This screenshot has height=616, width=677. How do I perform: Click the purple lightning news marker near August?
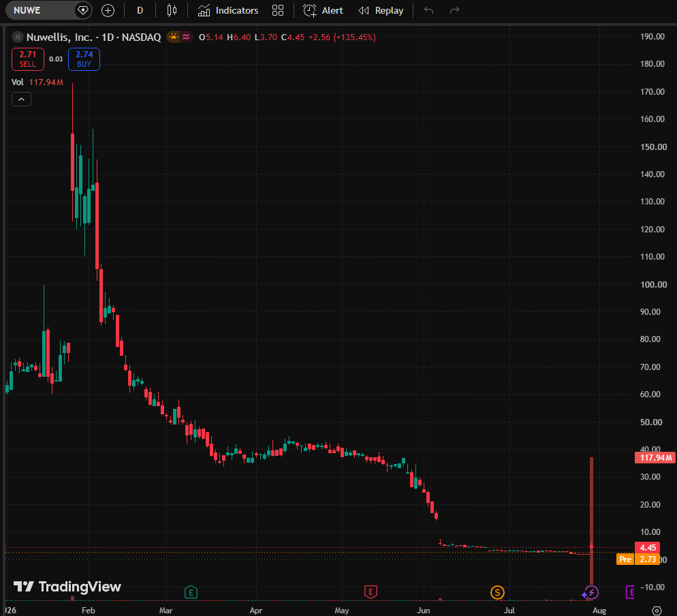(x=591, y=592)
